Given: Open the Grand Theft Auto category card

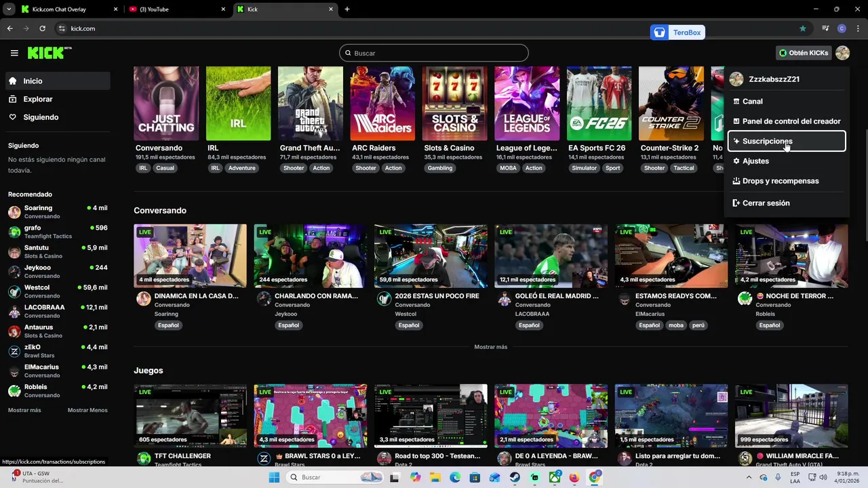Looking at the screenshot, I should tap(311, 103).
